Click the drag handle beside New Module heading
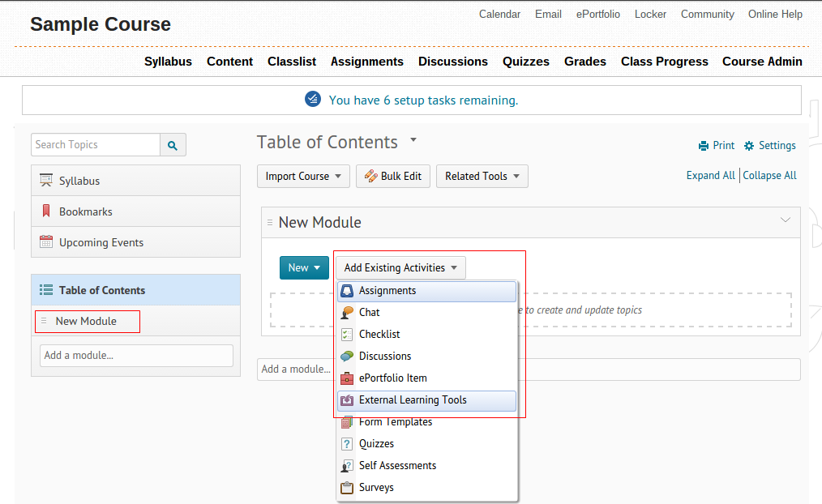Screen dimensions: 822x504 (270, 223)
